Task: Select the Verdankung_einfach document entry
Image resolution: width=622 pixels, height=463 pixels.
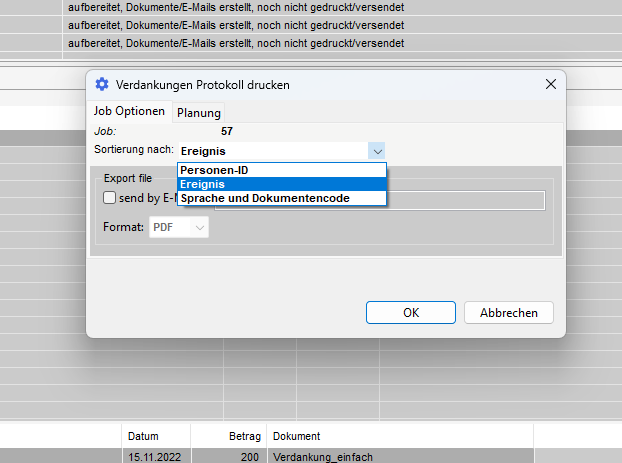Action: [322, 456]
